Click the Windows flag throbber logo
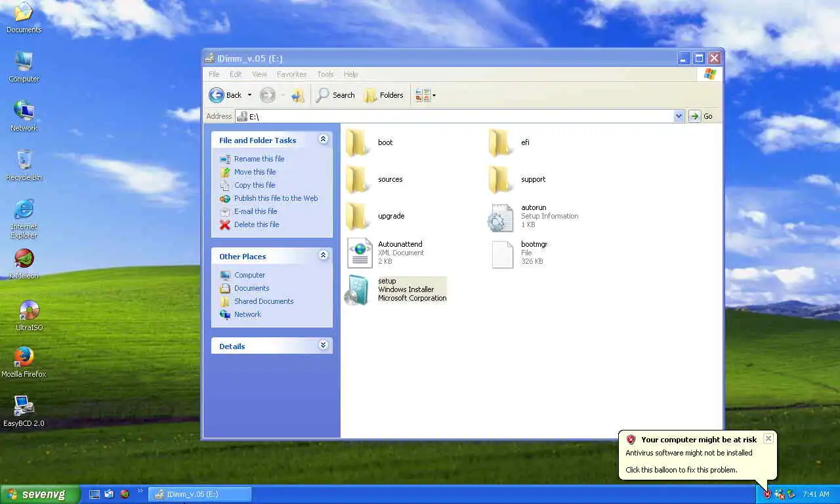Screen dimensions: 840x504 [709, 74]
